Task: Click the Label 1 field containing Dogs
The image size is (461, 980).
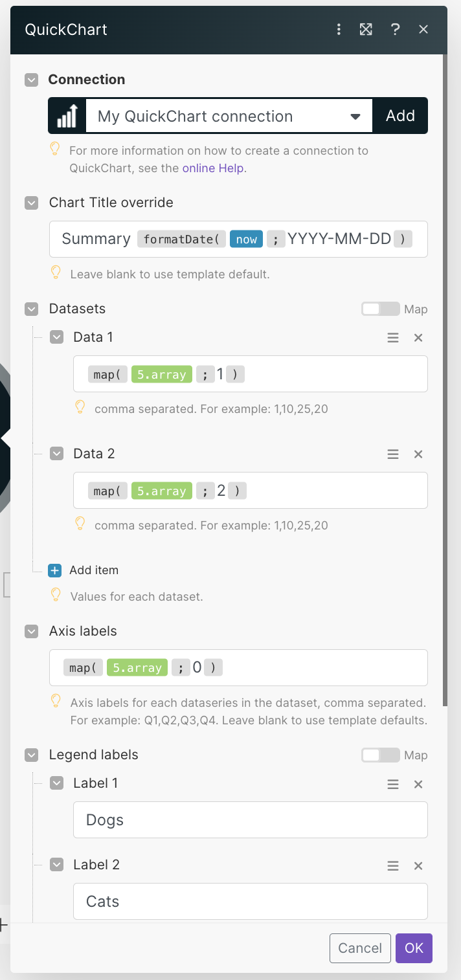Action: pyautogui.click(x=251, y=820)
